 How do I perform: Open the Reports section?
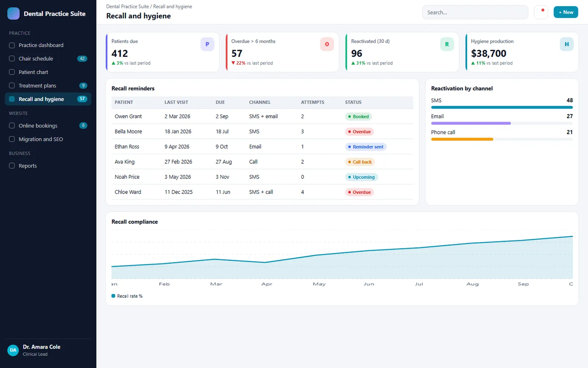tap(48, 166)
